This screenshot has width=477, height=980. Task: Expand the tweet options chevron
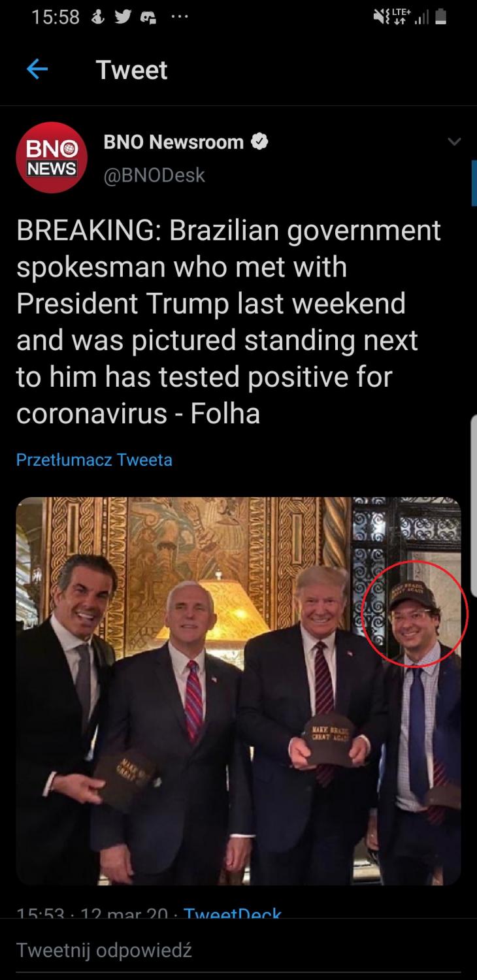[454, 142]
